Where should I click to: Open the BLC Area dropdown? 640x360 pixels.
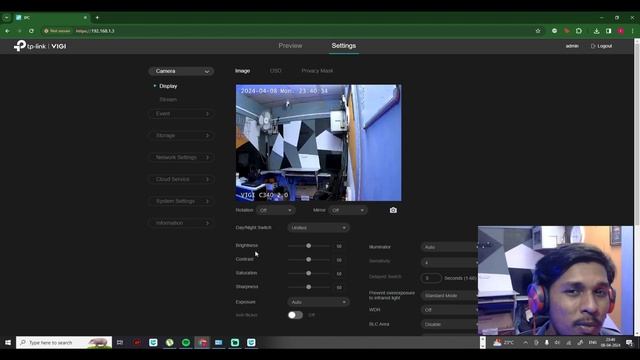point(449,324)
